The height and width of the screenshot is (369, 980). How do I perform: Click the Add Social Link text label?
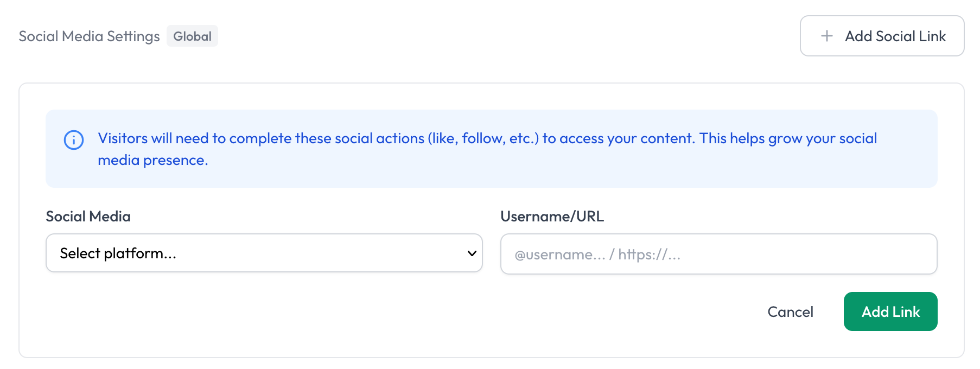895,36
